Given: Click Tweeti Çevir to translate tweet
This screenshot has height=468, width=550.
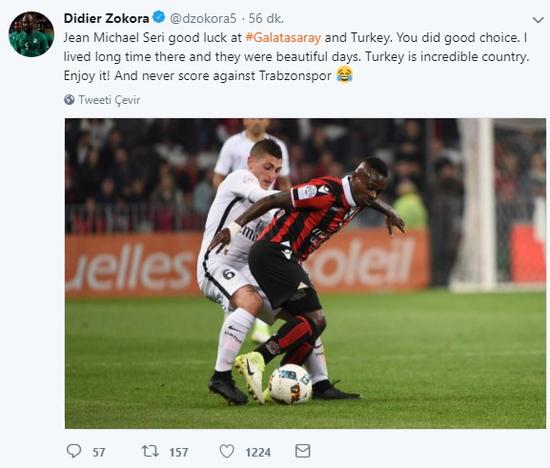Looking at the screenshot, I should [x=109, y=100].
